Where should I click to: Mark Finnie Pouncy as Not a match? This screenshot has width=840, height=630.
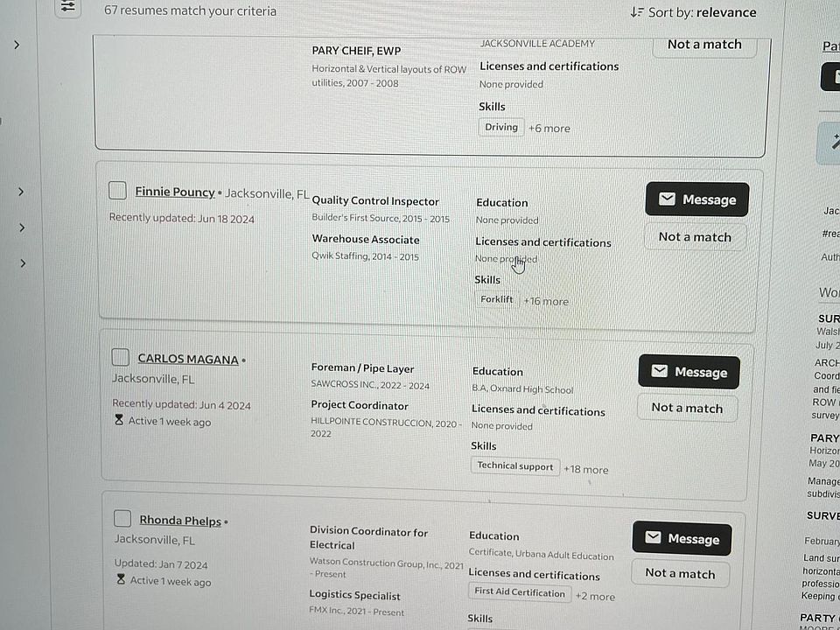(695, 237)
